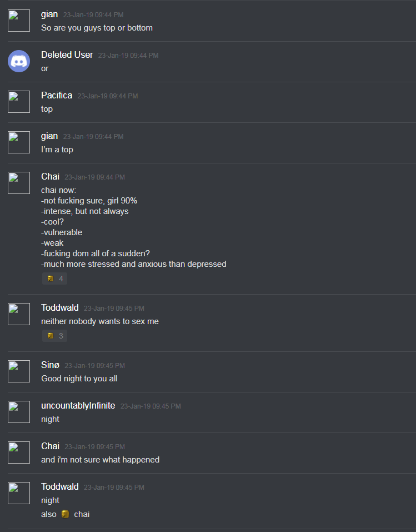This screenshot has height=532, width=416.
Task: Click the emoji reaction showing 4
Action: [x=54, y=279]
